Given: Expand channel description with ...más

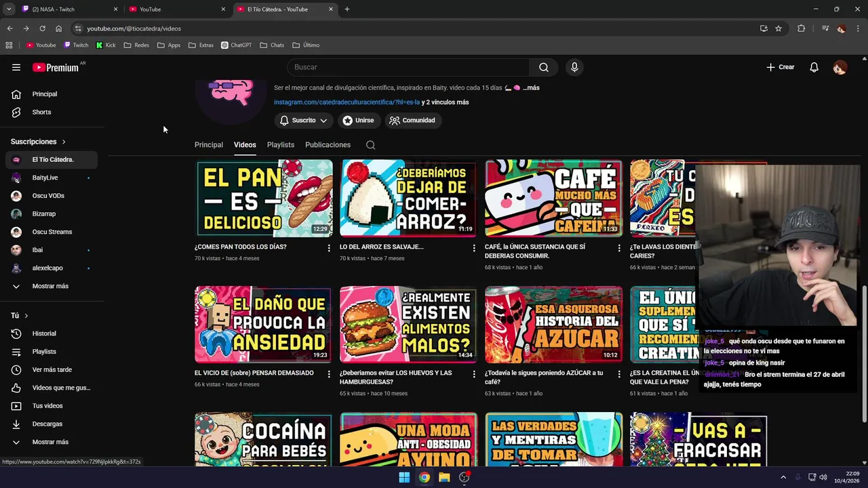Looking at the screenshot, I should (531, 88).
